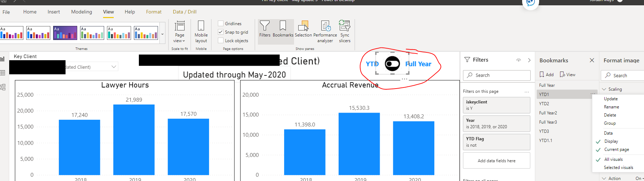
Task: Click Add bookmark button
Action: tap(547, 74)
